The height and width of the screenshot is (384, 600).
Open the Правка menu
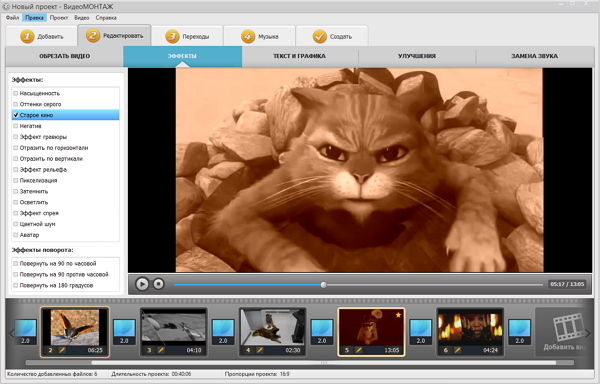pyautogui.click(x=34, y=18)
